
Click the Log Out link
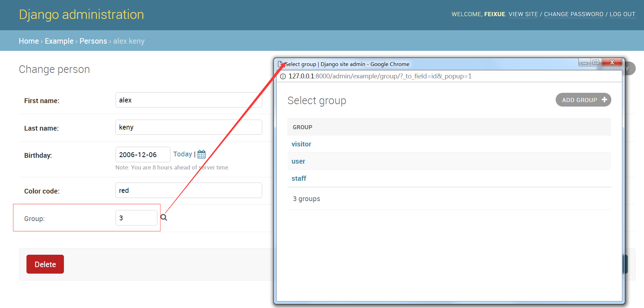(622, 14)
